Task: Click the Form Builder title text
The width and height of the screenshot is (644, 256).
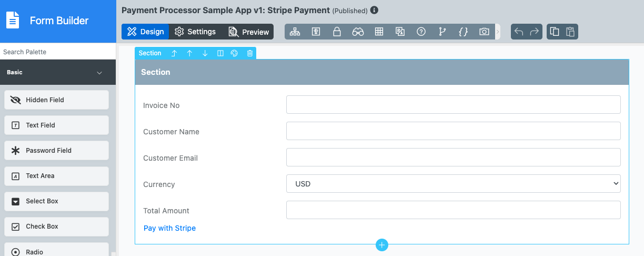Action: (x=59, y=21)
